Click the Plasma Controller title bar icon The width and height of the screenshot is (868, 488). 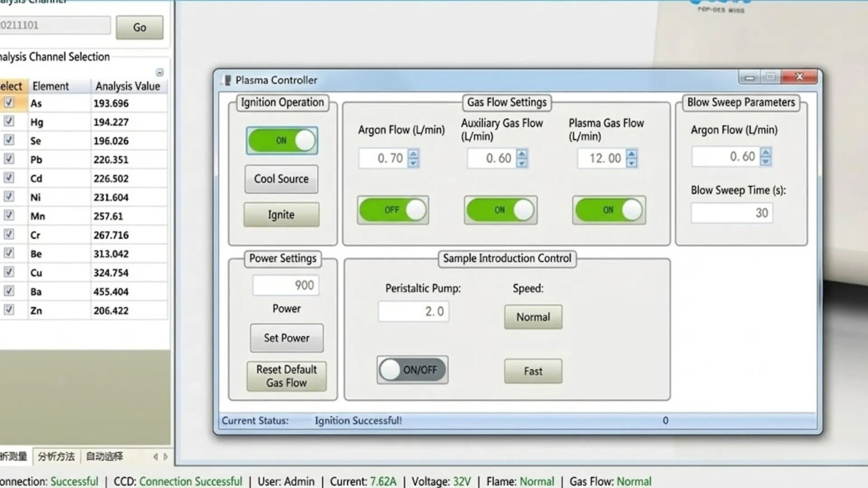coord(227,80)
